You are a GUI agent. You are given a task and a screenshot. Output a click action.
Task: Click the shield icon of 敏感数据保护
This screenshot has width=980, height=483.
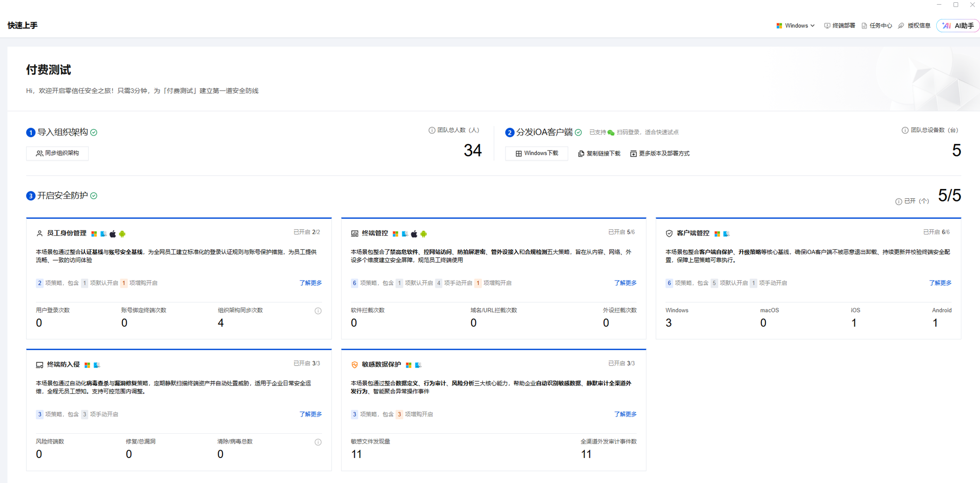click(x=355, y=365)
